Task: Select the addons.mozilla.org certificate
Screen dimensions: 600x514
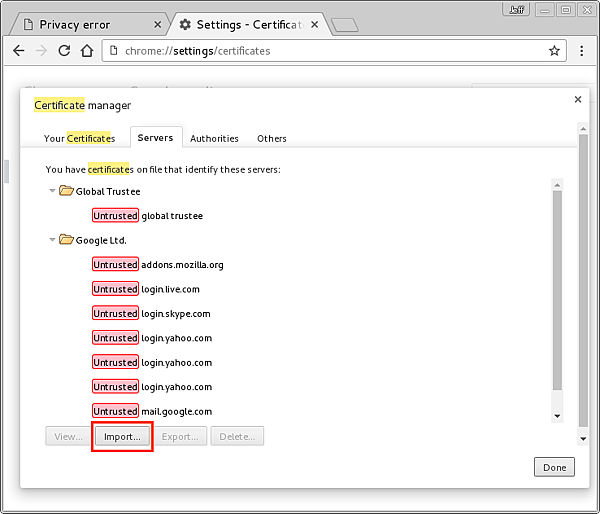Action: pos(182,265)
